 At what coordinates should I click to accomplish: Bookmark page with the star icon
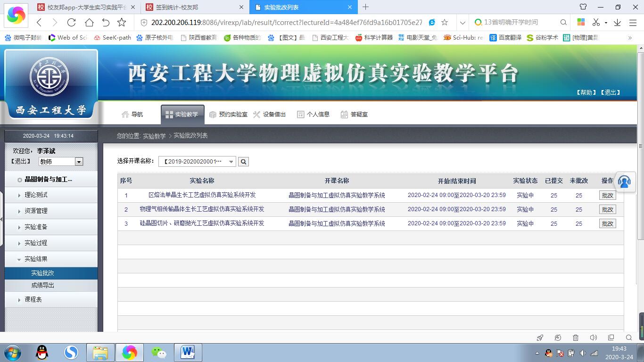click(122, 22)
